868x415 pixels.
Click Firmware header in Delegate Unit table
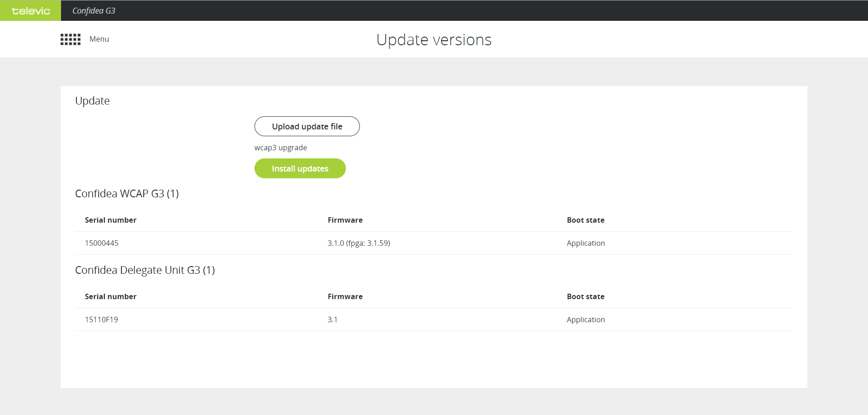[345, 296]
